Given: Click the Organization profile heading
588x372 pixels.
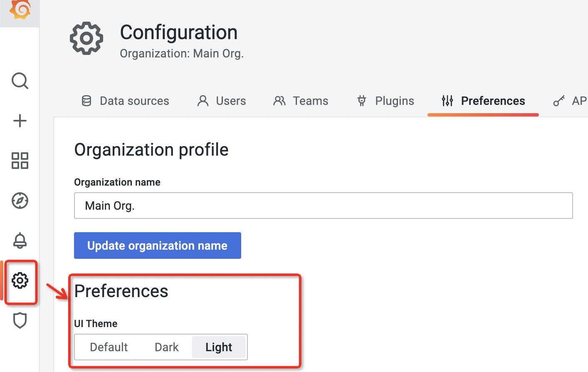Looking at the screenshot, I should coord(151,150).
